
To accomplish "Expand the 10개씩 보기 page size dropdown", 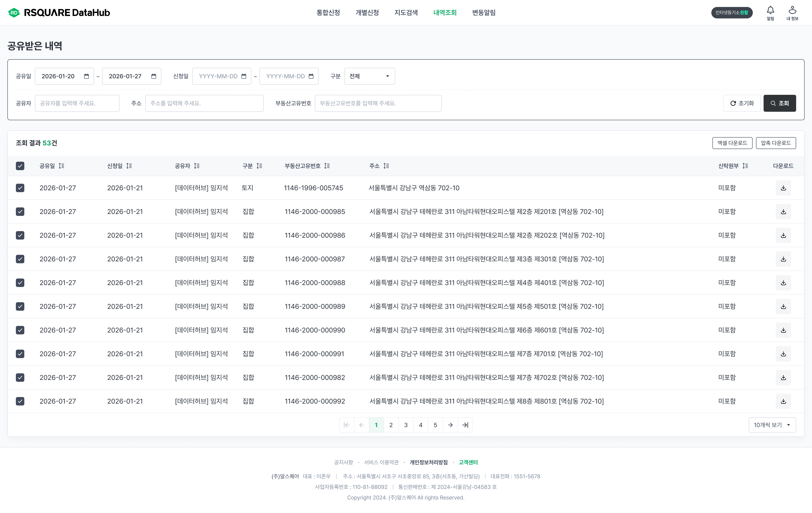I will [772, 425].
